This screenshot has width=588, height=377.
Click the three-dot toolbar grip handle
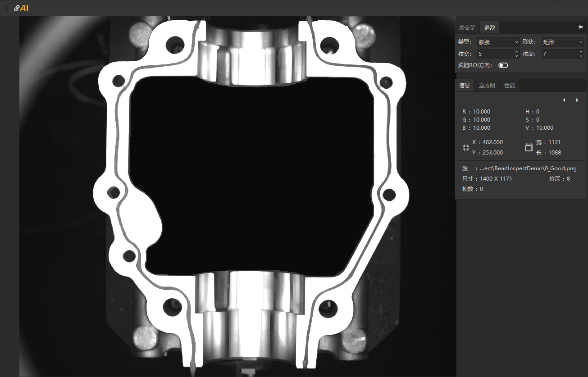coord(6,8)
